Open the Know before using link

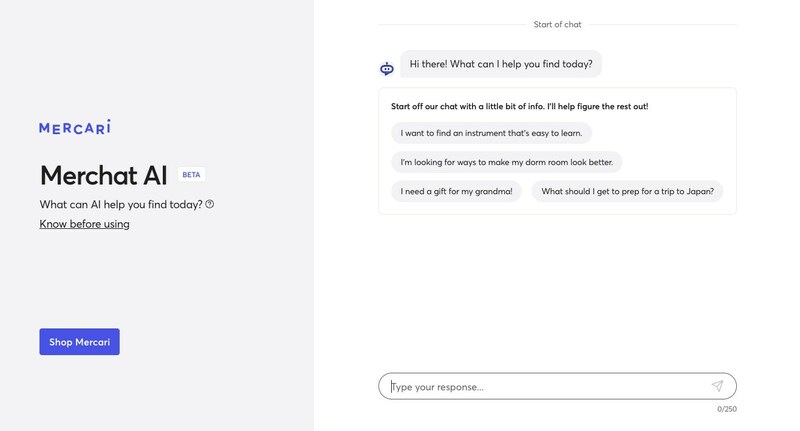(84, 224)
